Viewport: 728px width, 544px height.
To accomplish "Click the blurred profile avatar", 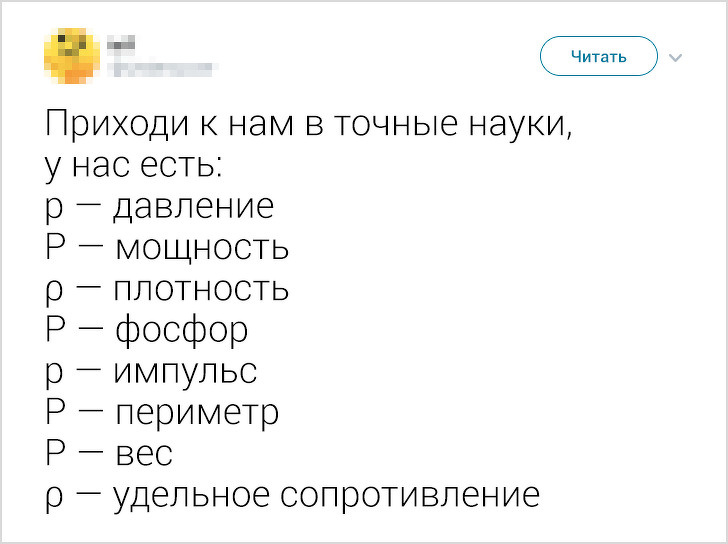I will (70, 54).
